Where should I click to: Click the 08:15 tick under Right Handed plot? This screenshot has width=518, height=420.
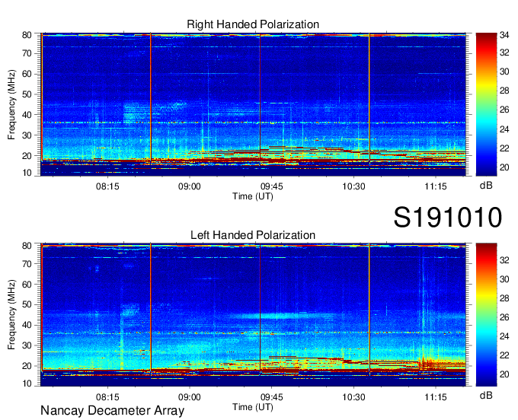[107, 186]
